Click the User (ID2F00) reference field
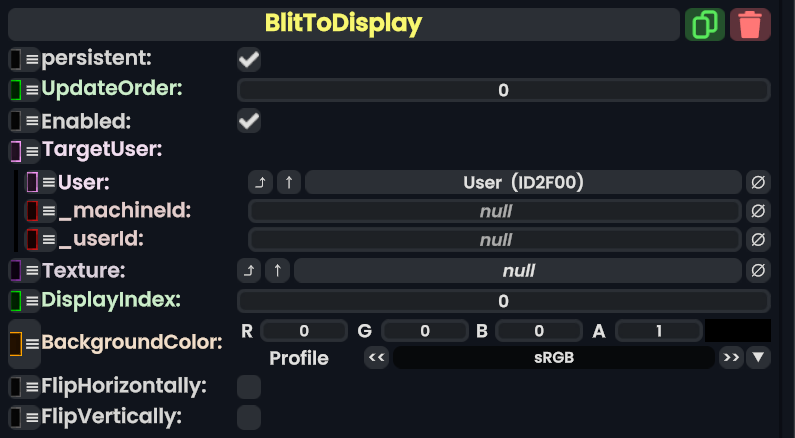795x438 pixels. [x=523, y=182]
